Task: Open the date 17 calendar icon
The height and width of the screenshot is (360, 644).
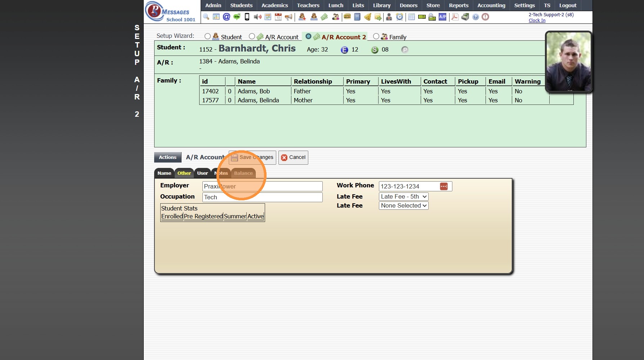Action: tap(278, 17)
